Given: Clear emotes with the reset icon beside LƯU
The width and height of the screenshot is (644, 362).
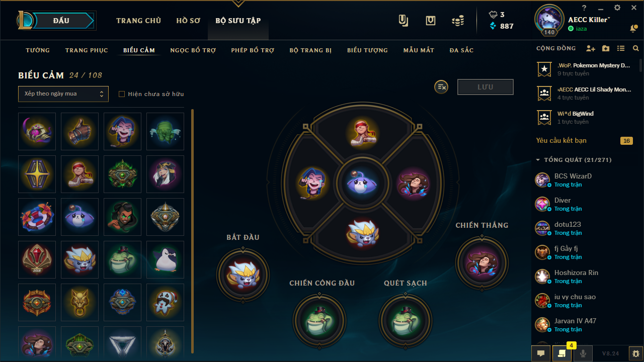Looking at the screenshot, I should (441, 87).
